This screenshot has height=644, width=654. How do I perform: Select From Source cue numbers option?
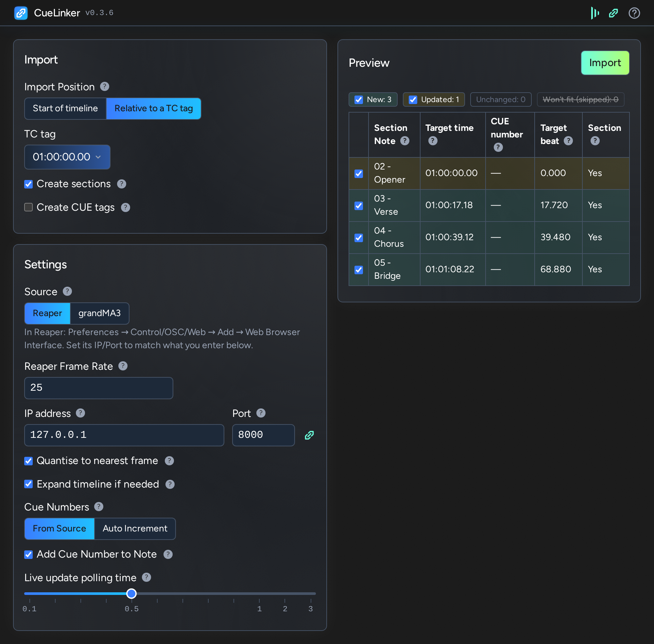tap(60, 529)
